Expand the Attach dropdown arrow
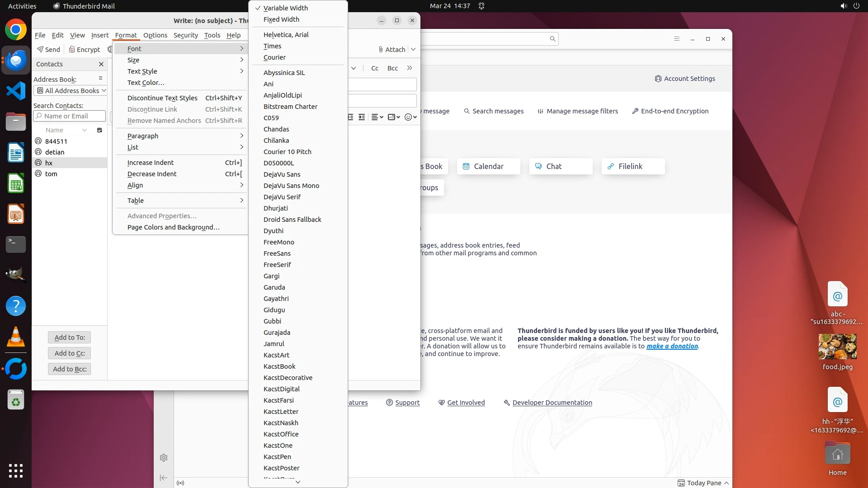This screenshot has height=488, width=868. [413, 49]
